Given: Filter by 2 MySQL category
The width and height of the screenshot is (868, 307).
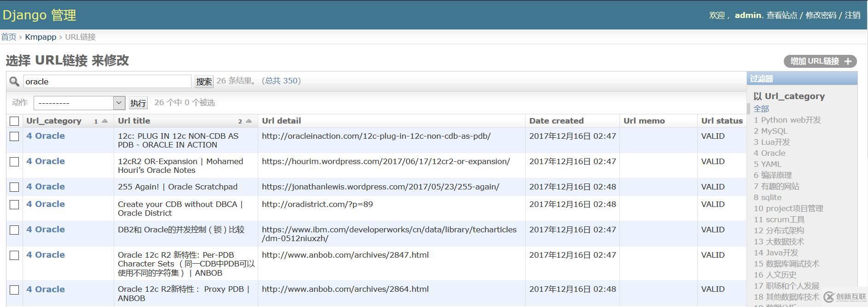Looking at the screenshot, I should [770, 131].
